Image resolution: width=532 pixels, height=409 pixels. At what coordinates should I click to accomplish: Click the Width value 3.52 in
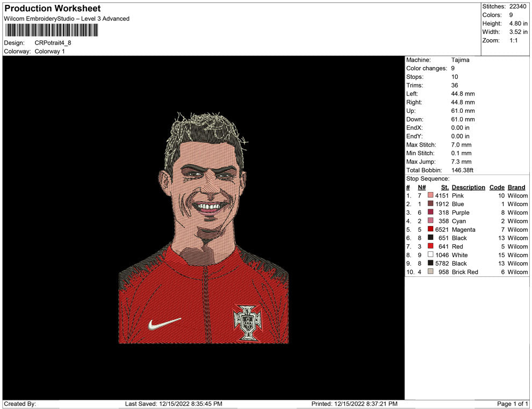pos(518,32)
